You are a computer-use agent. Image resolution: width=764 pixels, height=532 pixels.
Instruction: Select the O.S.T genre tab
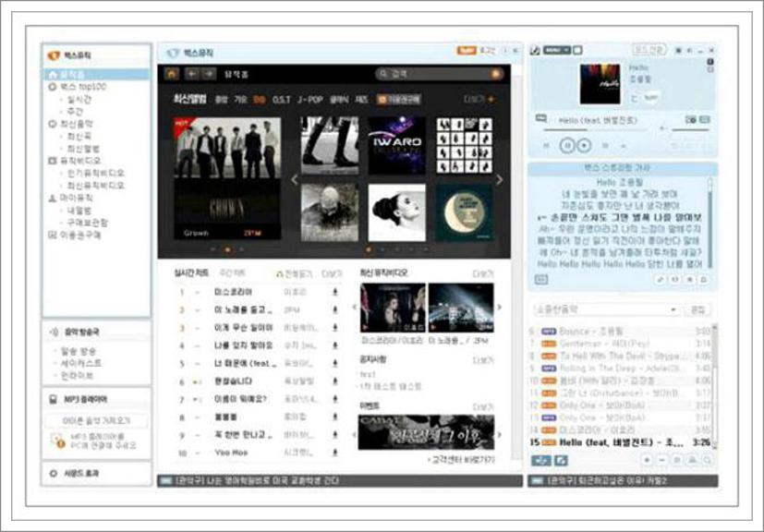pyautogui.click(x=281, y=100)
